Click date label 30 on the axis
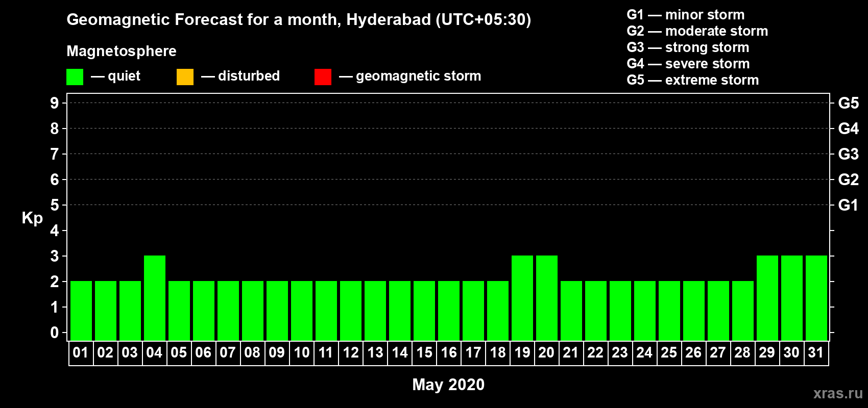 coord(791,352)
